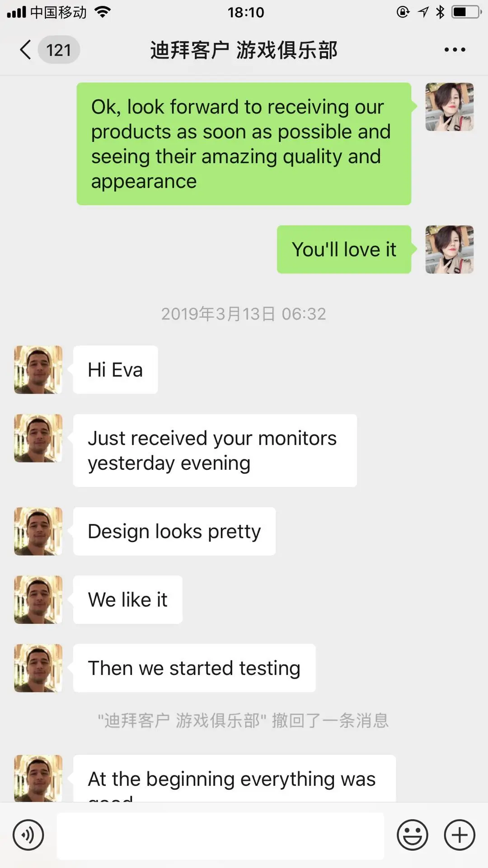Tap the green "Ok, look forward to receiving" message
The image size is (488, 868).
(x=244, y=144)
